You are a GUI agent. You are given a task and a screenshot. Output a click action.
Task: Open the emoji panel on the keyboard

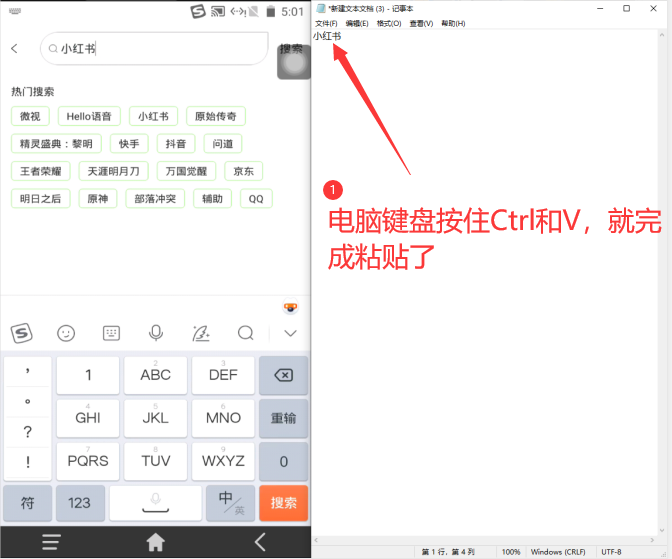66,333
